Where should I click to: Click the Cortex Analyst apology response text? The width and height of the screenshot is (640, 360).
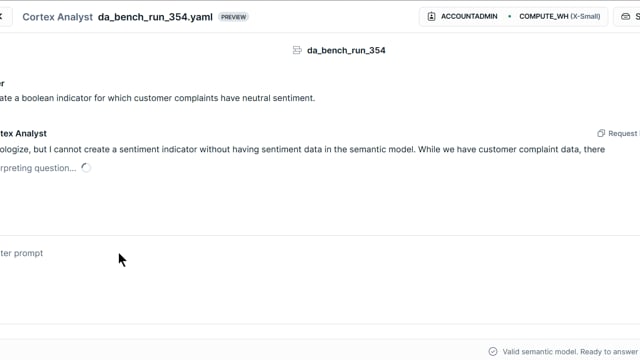[x=302, y=149]
